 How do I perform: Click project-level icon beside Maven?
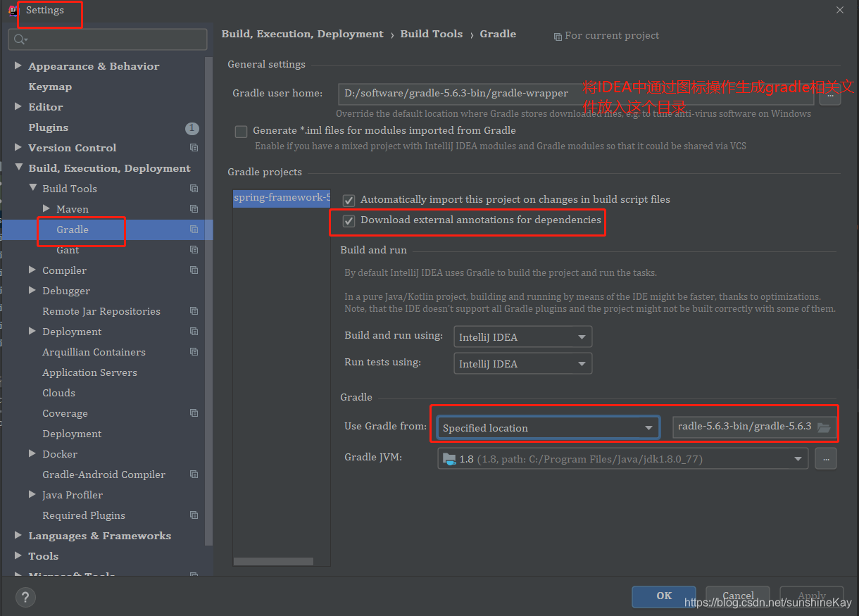[x=194, y=209]
